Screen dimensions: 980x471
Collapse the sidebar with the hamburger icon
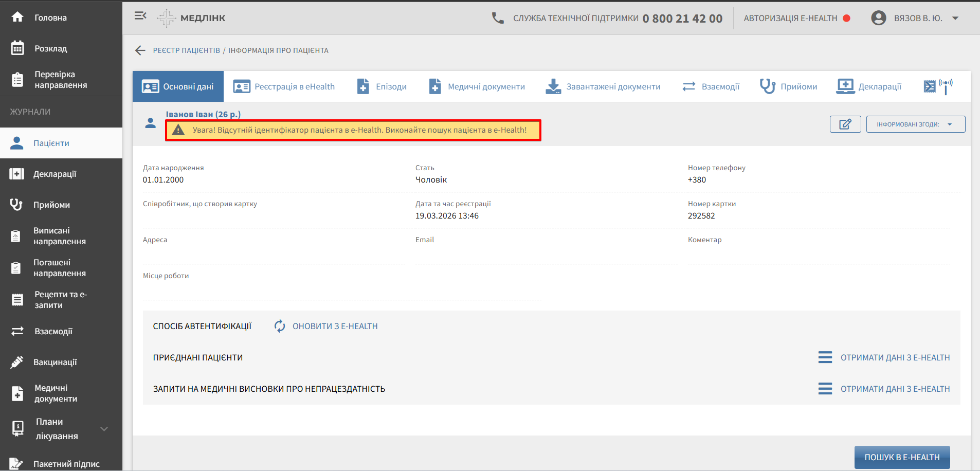[140, 16]
